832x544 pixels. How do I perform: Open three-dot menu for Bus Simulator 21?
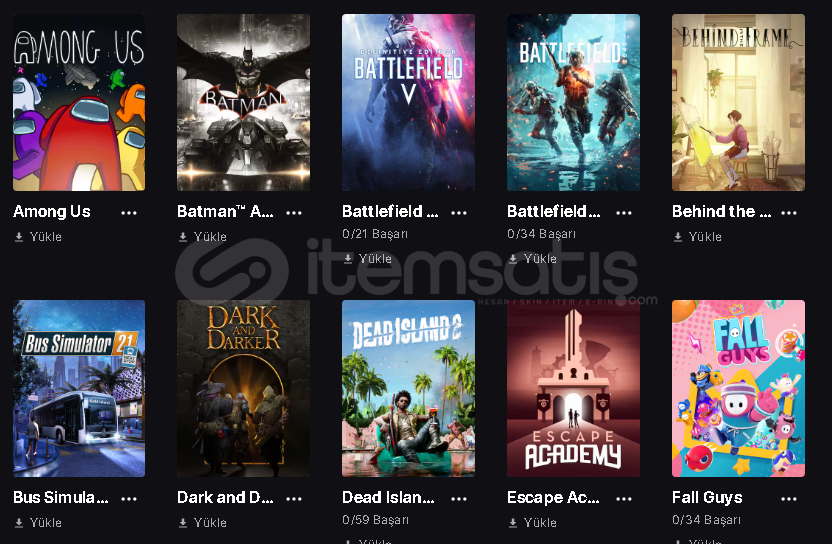click(129, 499)
